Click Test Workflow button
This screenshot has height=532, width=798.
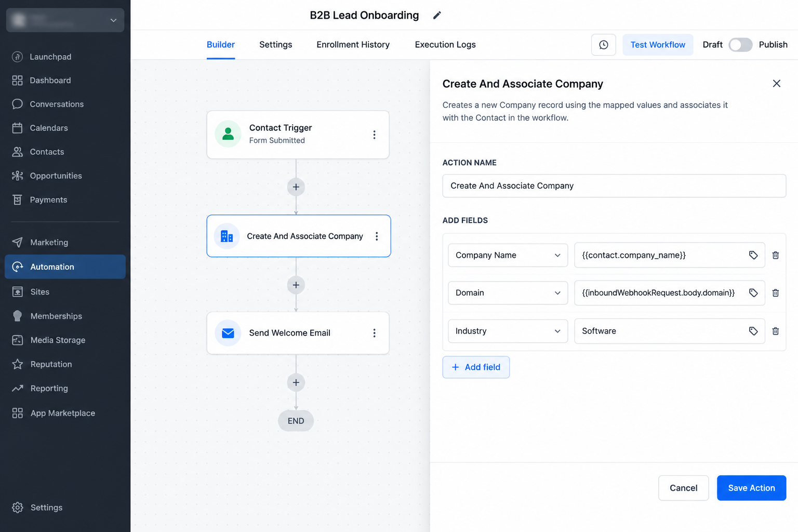[x=658, y=45]
